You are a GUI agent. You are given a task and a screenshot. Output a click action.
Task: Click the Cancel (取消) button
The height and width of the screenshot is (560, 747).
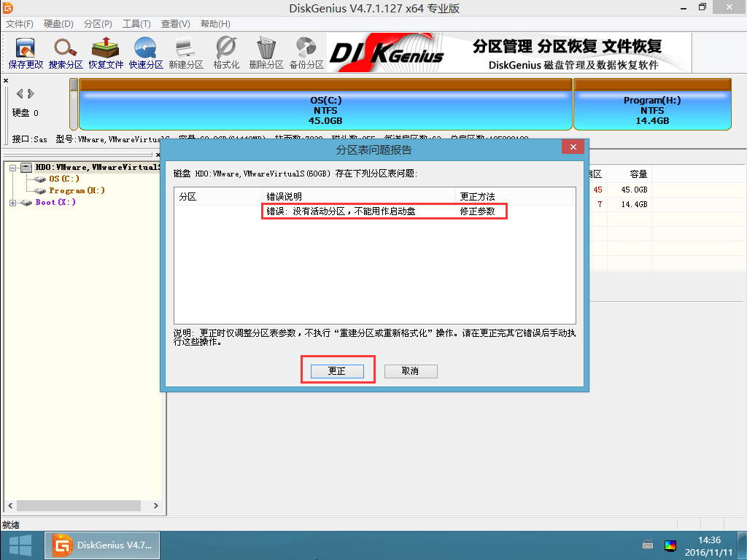click(x=411, y=371)
